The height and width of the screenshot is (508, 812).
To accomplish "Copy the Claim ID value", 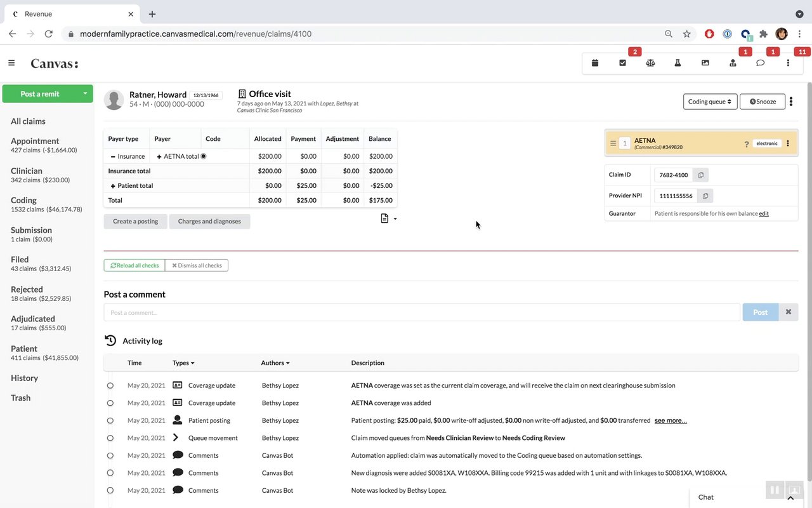I will coord(701,175).
